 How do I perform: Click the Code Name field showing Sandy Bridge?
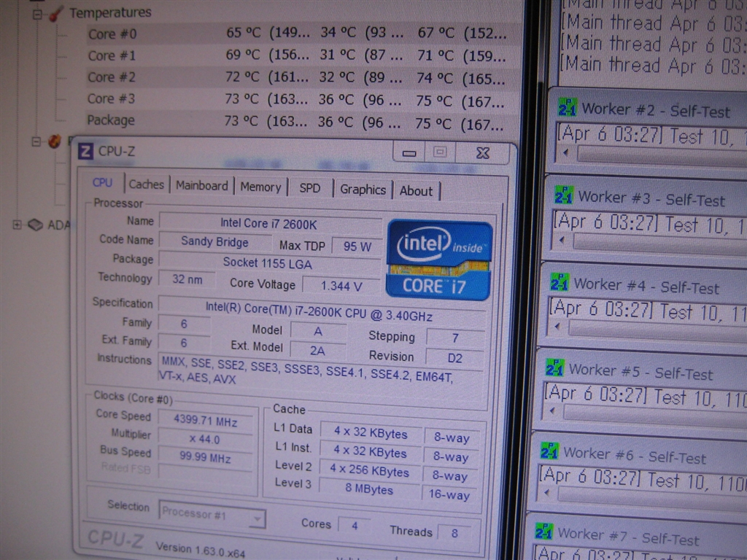pos(214,241)
